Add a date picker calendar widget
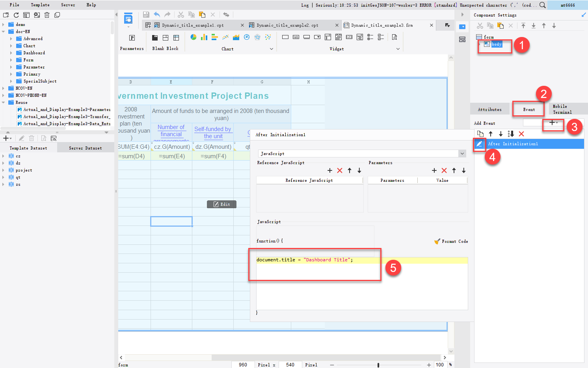Screen dimensions: 588x368 (339, 37)
